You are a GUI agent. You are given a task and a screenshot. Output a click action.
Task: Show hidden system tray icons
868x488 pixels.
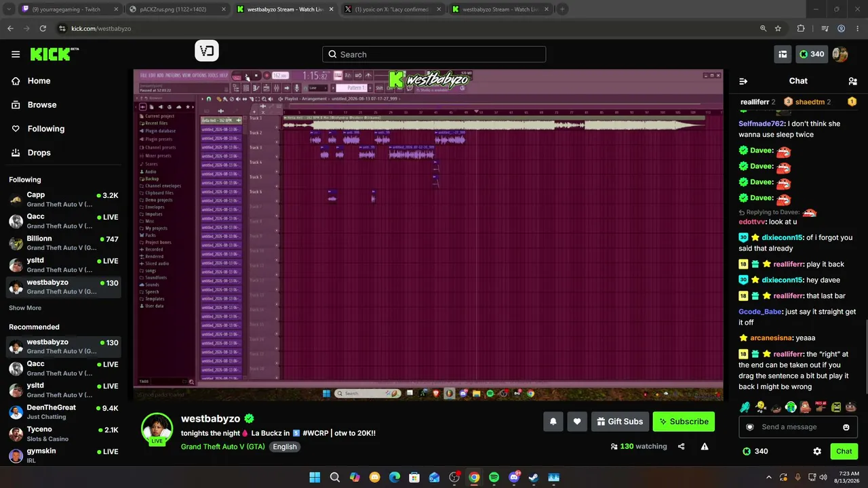point(769,477)
